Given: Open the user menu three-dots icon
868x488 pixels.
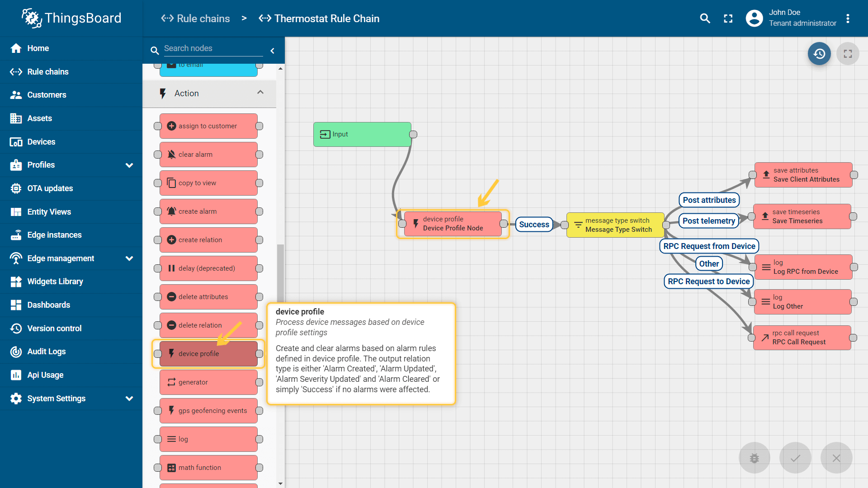Looking at the screenshot, I should (x=848, y=19).
